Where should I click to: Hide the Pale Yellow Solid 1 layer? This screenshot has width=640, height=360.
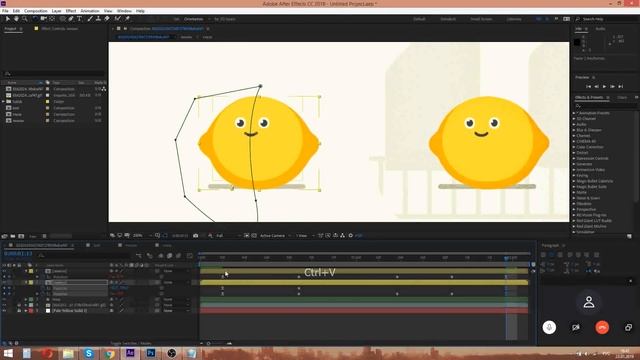[x=4, y=311]
